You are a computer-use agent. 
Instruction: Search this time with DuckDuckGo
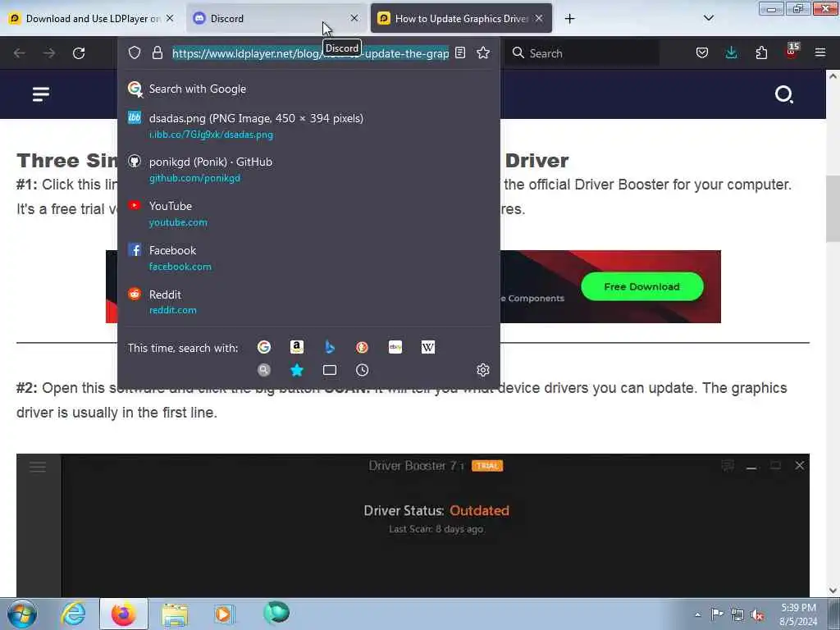(362, 347)
